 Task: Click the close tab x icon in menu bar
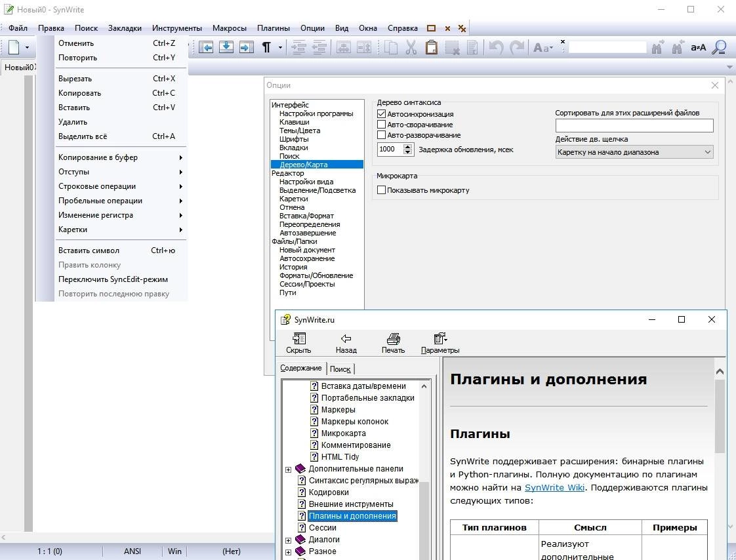(447, 28)
